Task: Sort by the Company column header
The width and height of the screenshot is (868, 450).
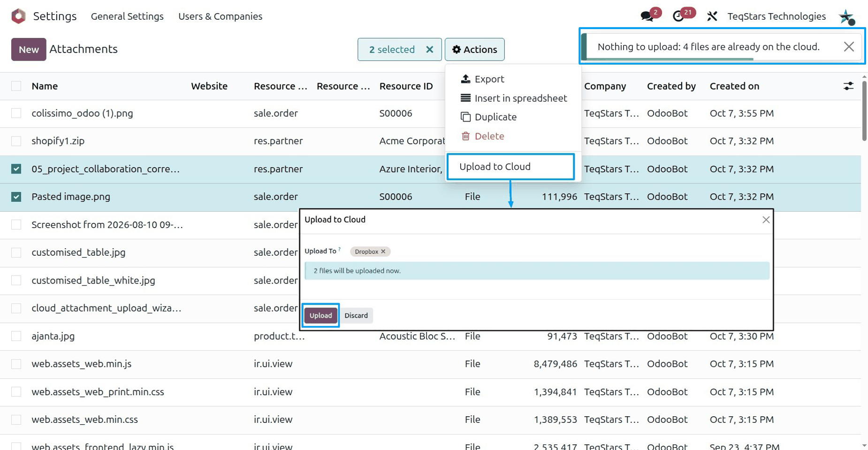Action: click(605, 86)
